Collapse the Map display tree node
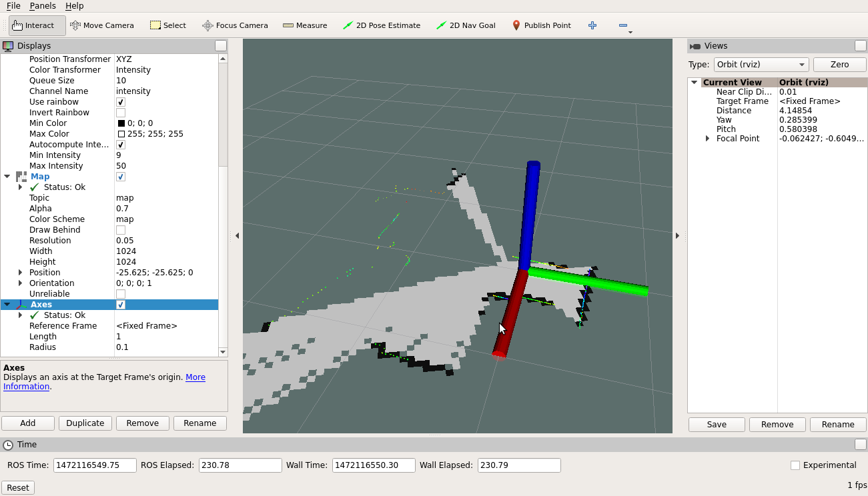The image size is (868, 496). [x=7, y=177]
